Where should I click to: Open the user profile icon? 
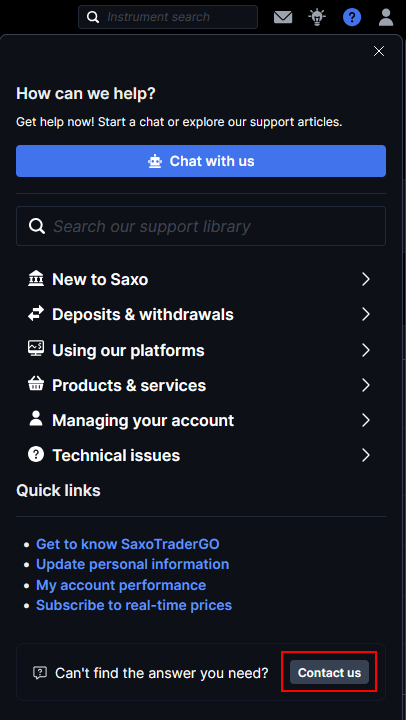pyautogui.click(x=386, y=17)
